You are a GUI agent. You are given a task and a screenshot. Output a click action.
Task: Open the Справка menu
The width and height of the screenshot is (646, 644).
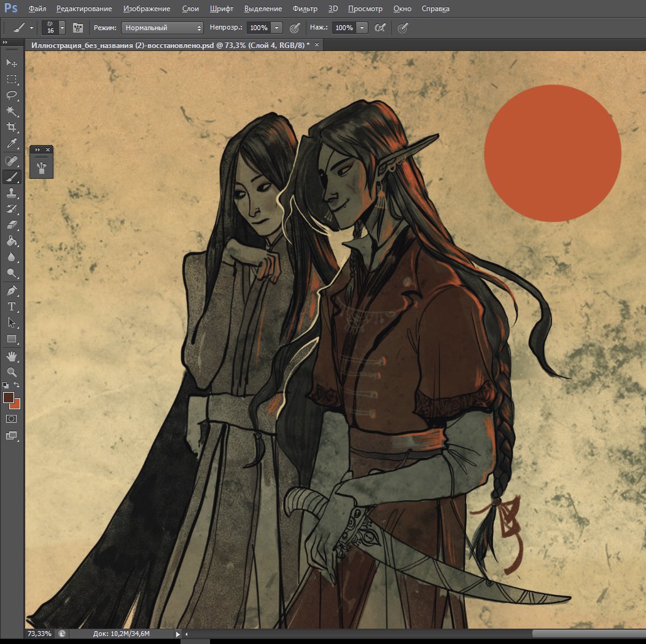[435, 9]
